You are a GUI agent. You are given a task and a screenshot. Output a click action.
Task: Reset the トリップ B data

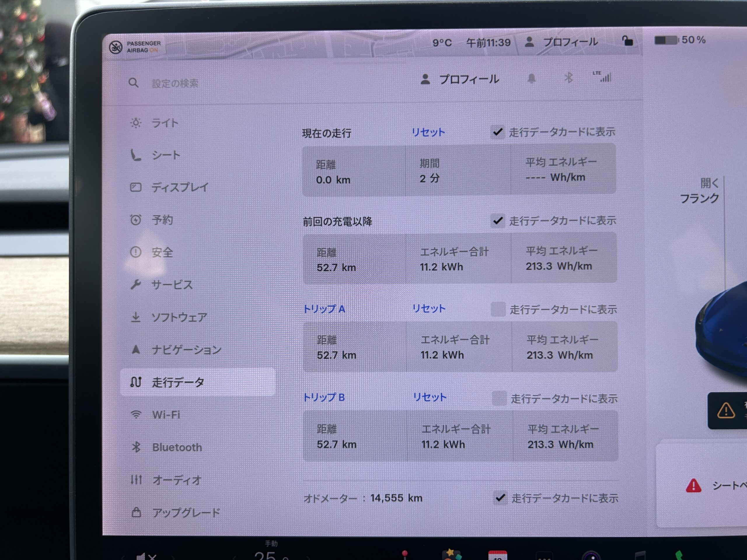click(x=430, y=397)
